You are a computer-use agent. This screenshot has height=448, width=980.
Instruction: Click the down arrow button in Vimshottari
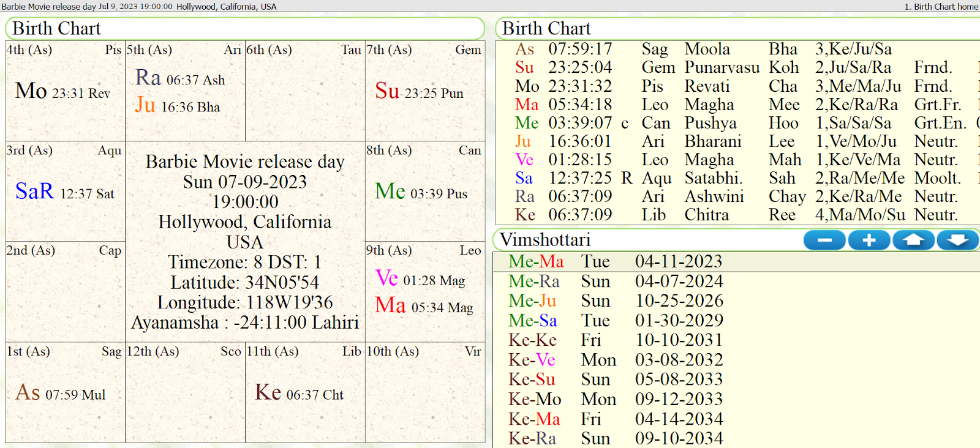[x=957, y=241]
